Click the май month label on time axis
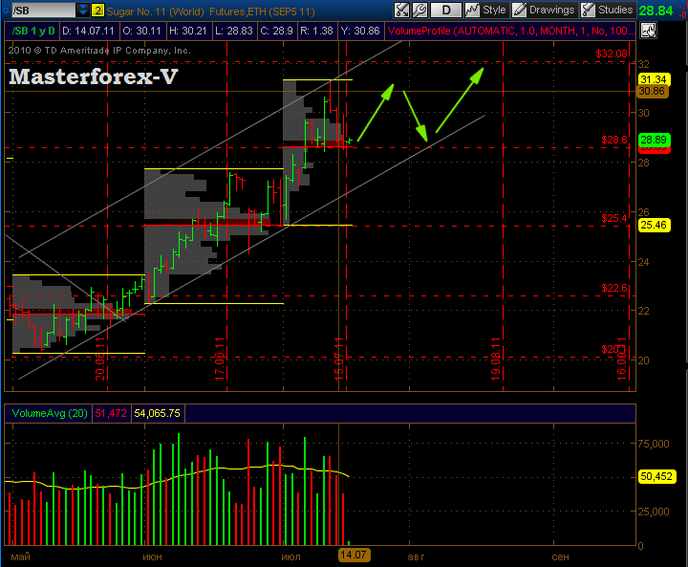The image size is (688, 567). [x=20, y=557]
